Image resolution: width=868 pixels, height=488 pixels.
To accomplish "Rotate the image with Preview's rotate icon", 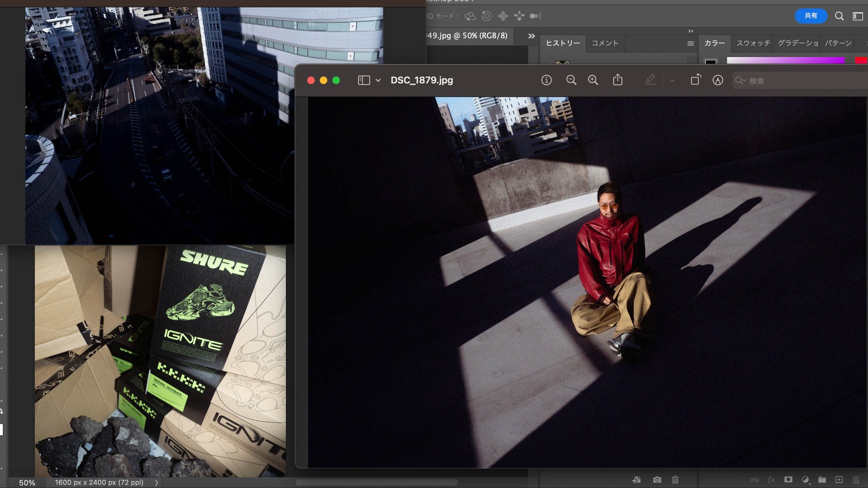I will pyautogui.click(x=695, y=80).
